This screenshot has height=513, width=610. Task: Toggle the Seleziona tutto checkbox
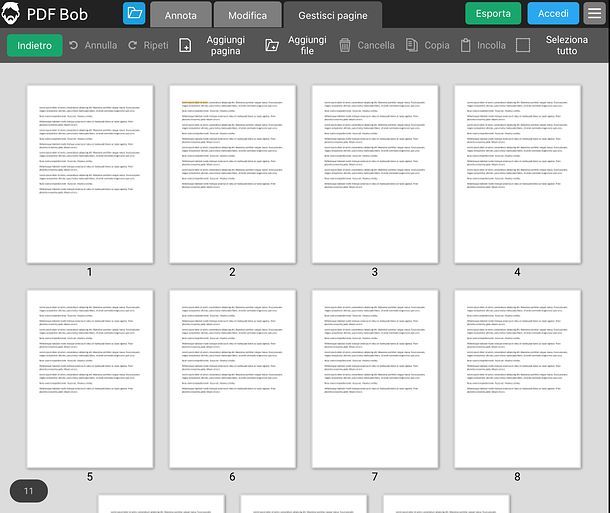click(x=522, y=45)
